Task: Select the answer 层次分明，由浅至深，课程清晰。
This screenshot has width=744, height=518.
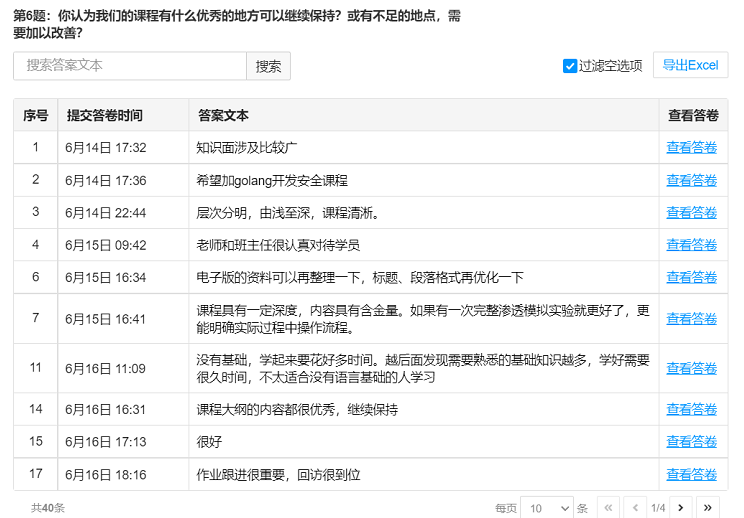Action: point(289,213)
